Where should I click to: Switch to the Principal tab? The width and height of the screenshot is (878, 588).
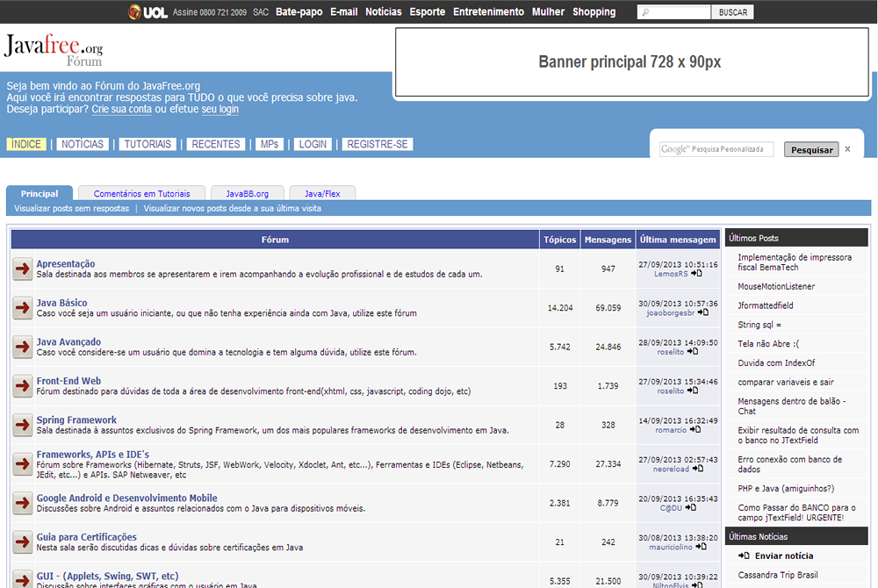click(40, 194)
